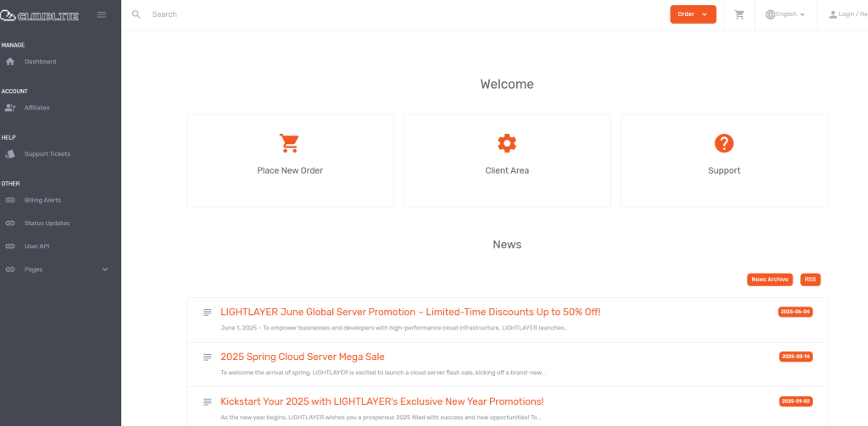Viewport: 868px width, 426px height.
Task: Click the 2025-01-02 date badge
Action: 795,401
